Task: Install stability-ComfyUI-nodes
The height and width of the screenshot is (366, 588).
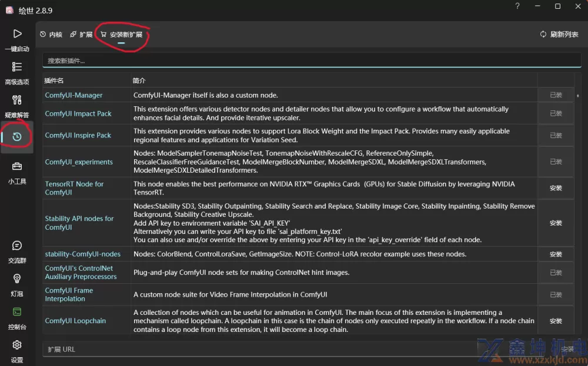Action: [556, 254]
